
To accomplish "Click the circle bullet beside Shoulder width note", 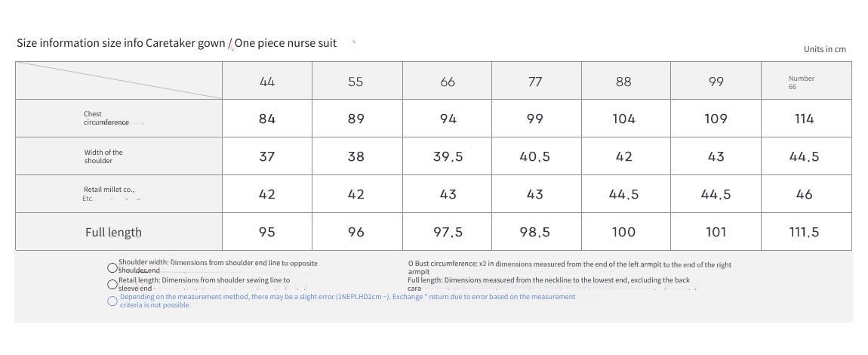I will [112, 267].
